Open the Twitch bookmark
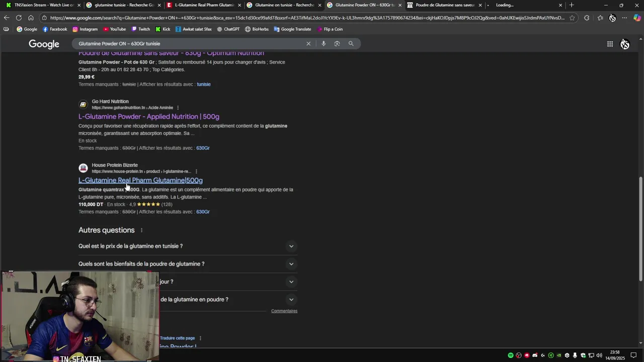The width and height of the screenshot is (644, 362). pos(140,29)
